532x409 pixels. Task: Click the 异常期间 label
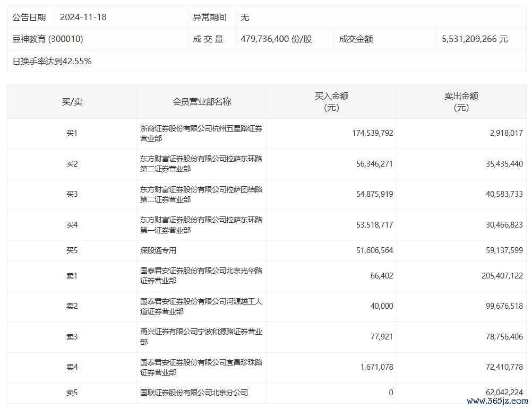210,18
